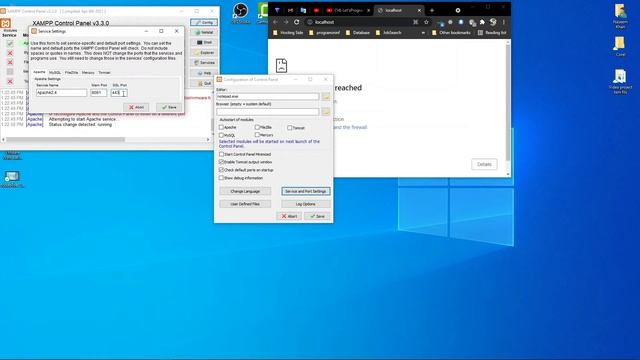Screen dimensions: 640x360
Task: Open Explorer from the XAMPP side buttons
Action: tap(204, 53)
